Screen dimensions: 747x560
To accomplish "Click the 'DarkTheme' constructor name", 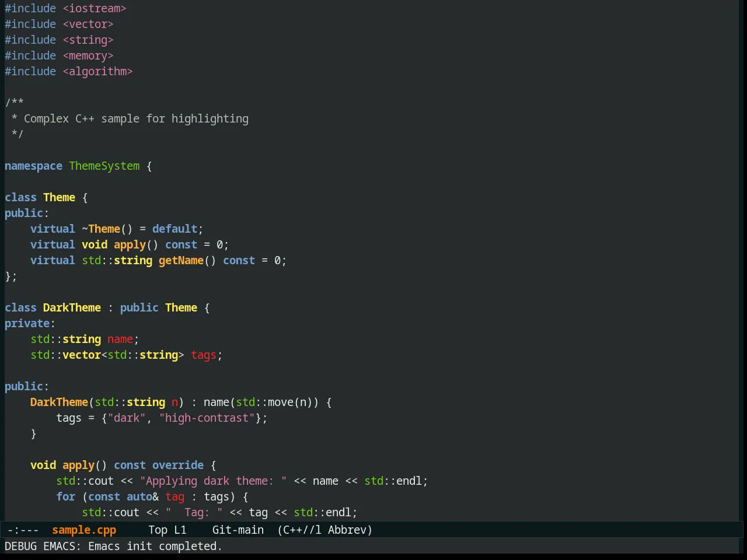I will click(59, 402).
